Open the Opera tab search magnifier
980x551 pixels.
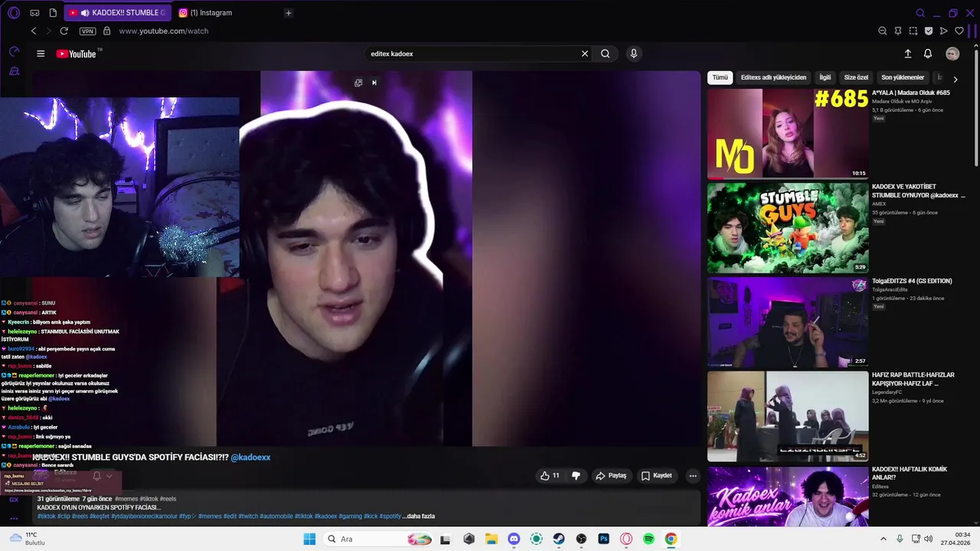(x=920, y=13)
